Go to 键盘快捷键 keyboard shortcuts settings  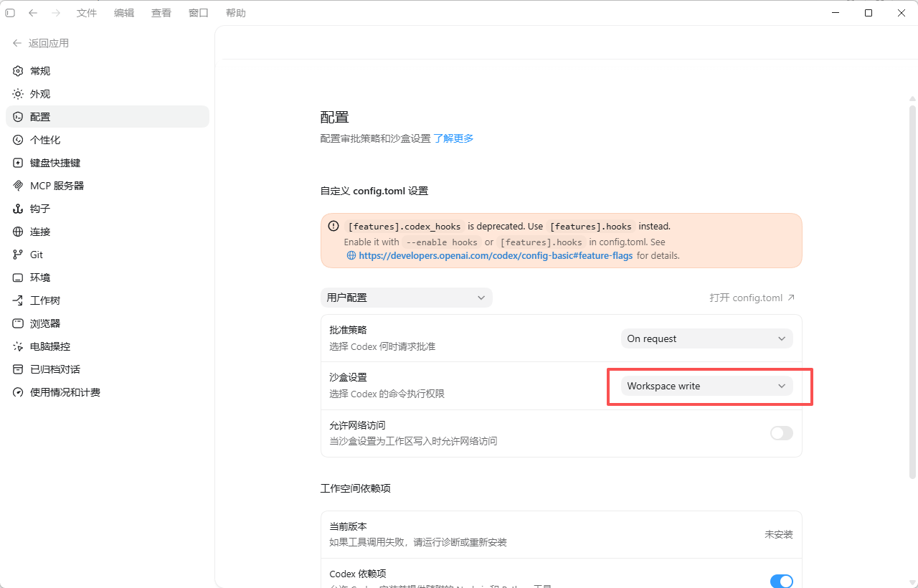[108, 163]
